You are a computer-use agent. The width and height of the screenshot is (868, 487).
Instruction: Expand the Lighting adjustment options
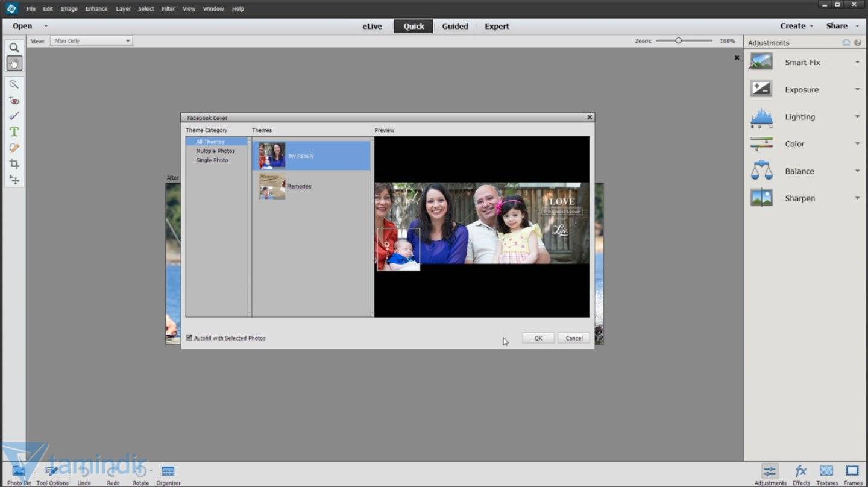click(857, 117)
